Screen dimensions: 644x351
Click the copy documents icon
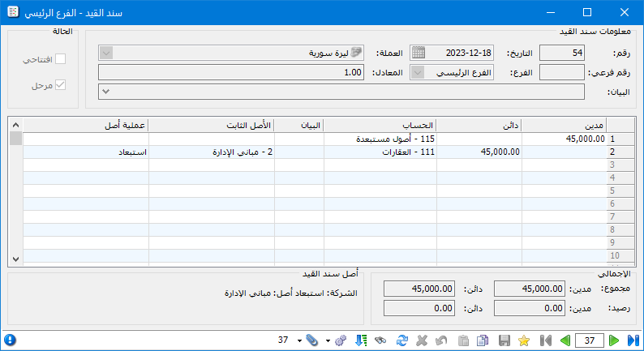(483, 340)
